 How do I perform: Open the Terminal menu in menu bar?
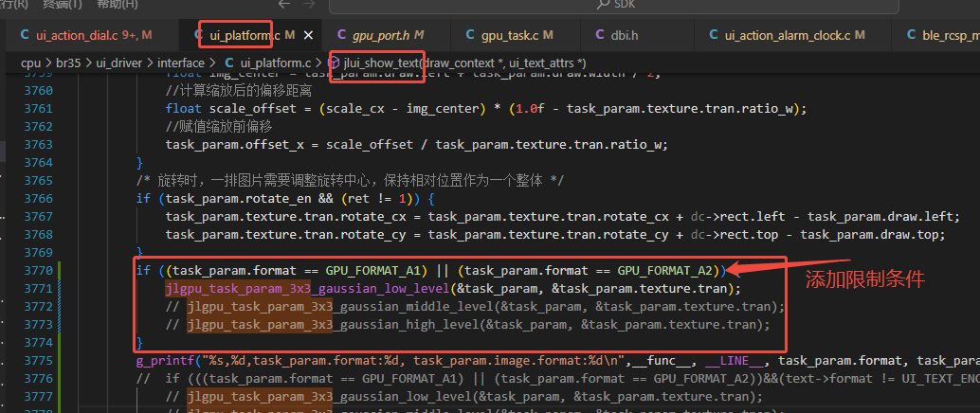pyautogui.click(x=64, y=5)
